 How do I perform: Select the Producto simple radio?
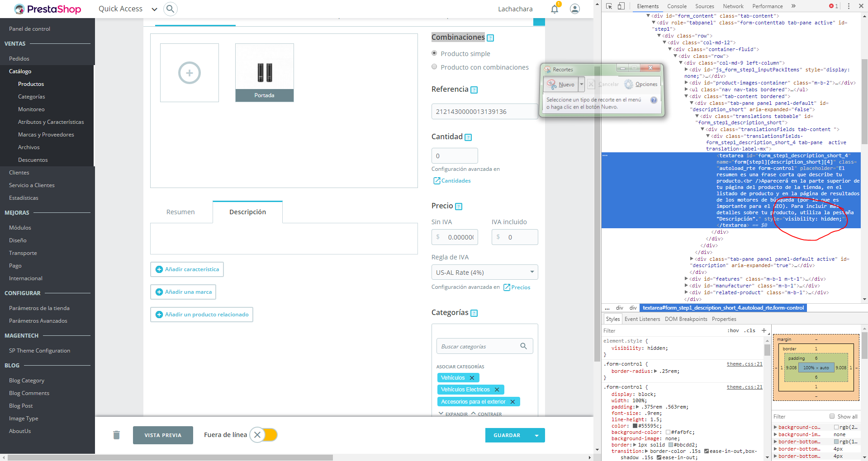[434, 53]
